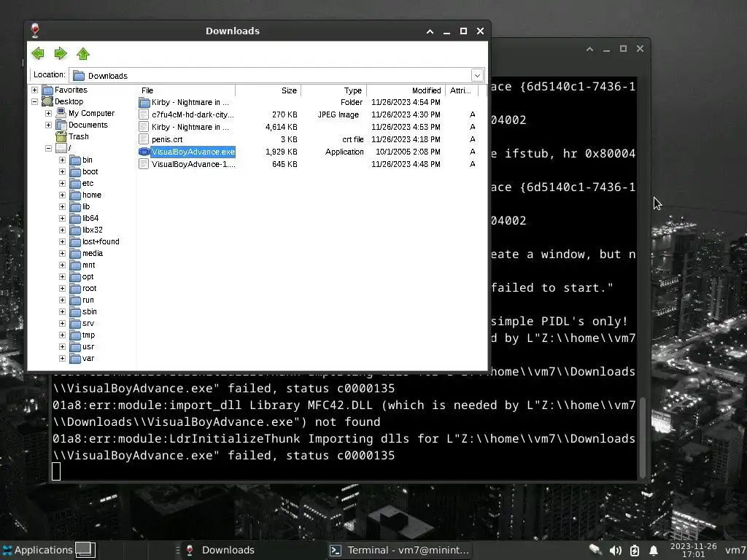Click the VisualBoyAdvance.exe file icon
This screenshot has height=560, width=747.
pos(144,152)
